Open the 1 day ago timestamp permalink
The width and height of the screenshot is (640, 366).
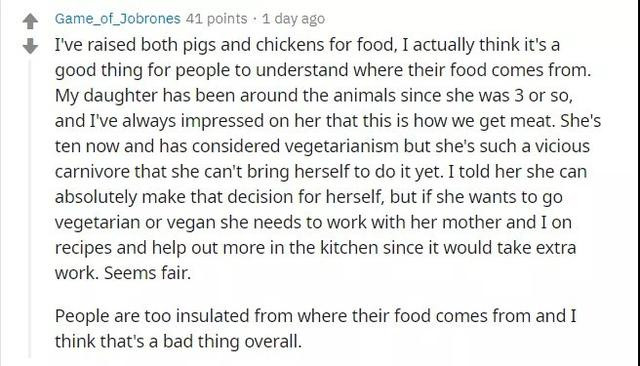pyautogui.click(x=293, y=19)
